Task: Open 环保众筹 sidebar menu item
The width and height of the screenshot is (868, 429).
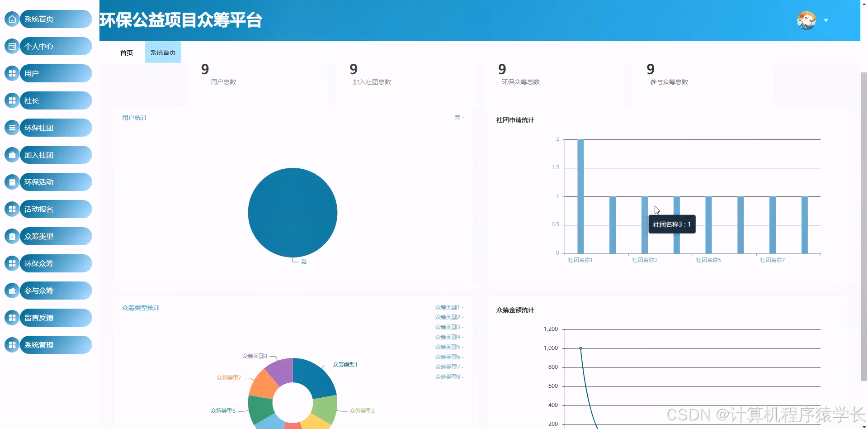Action: (x=56, y=263)
